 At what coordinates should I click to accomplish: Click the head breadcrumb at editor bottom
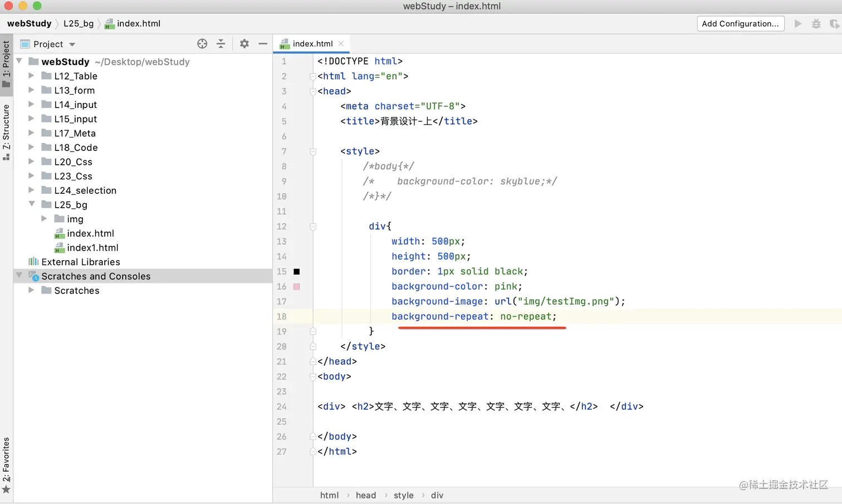tap(366, 495)
